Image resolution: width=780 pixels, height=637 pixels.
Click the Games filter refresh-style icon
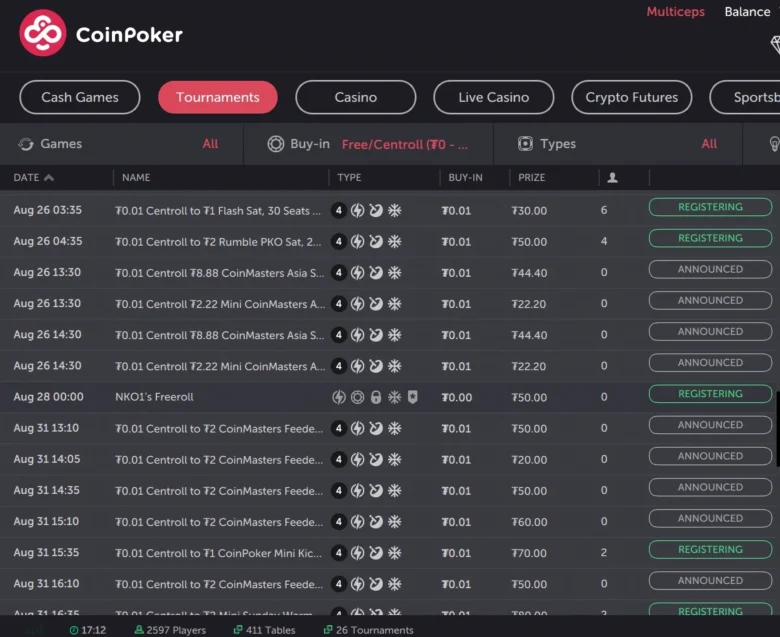pyautogui.click(x=26, y=144)
